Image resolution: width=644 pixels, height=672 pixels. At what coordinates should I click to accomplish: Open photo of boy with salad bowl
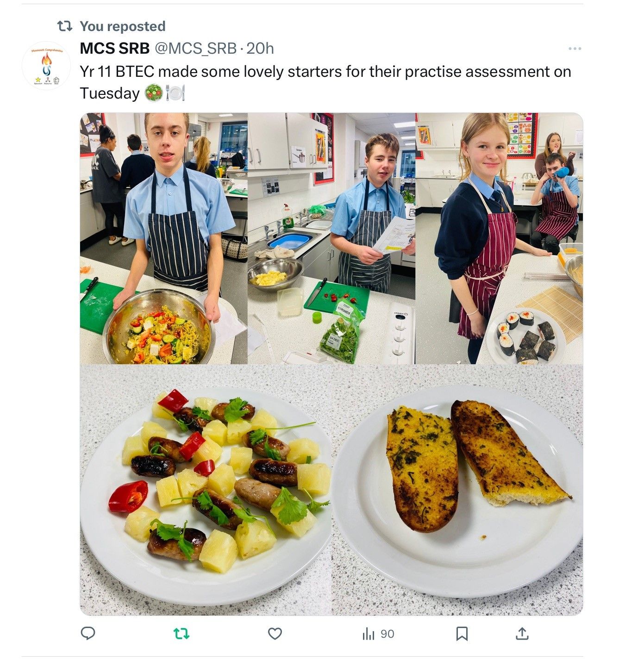[x=163, y=238]
